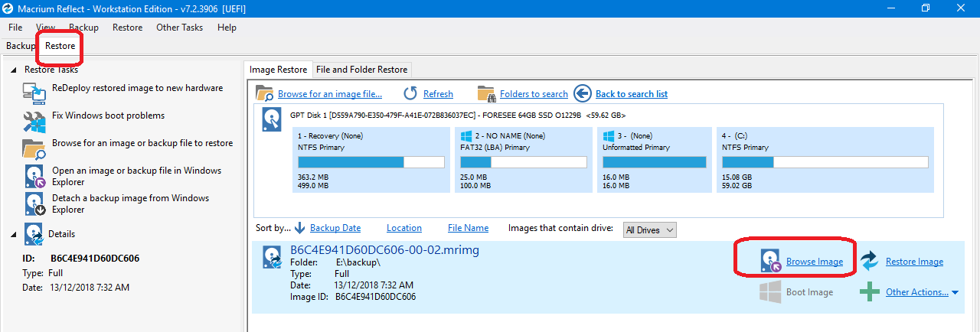Open the All Drives dropdown

click(649, 229)
